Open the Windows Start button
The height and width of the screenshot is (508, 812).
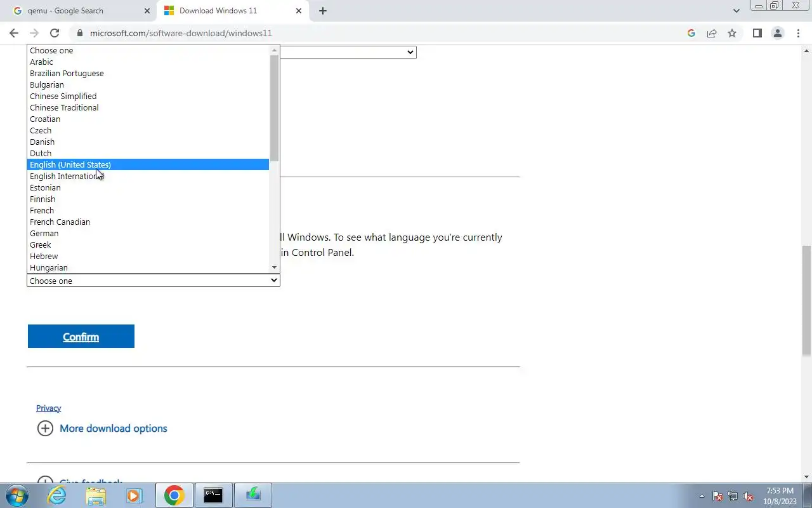click(16, 495)
